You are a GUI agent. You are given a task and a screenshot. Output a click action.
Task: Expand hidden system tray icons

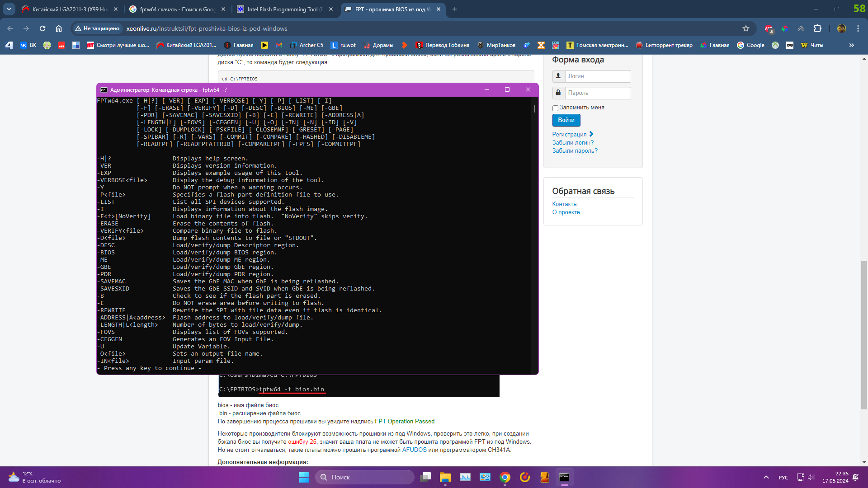click(x=766, y=477)
